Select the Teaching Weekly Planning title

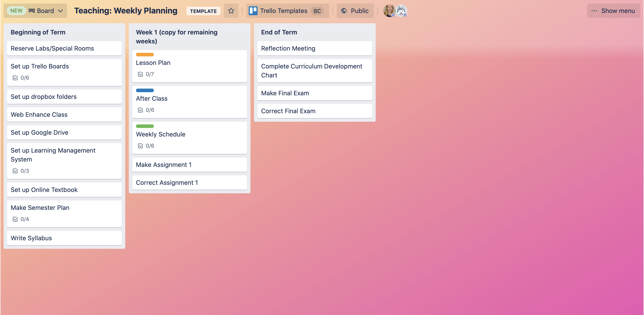click(x=126, y=10)
